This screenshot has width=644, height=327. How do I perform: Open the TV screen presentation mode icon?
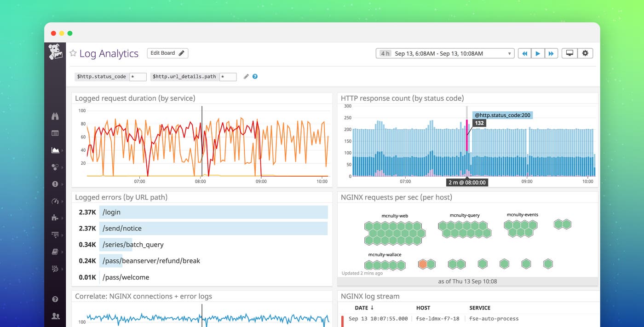(x=569, y=53)
